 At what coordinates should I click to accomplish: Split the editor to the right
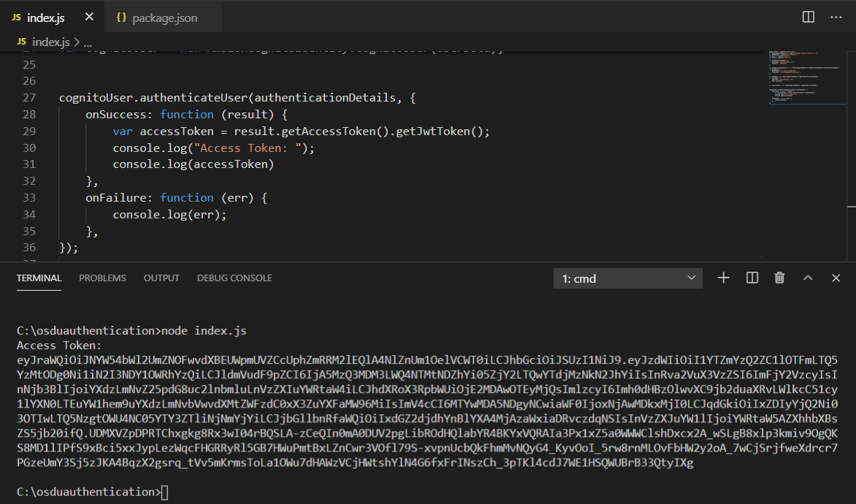point(808,17)
